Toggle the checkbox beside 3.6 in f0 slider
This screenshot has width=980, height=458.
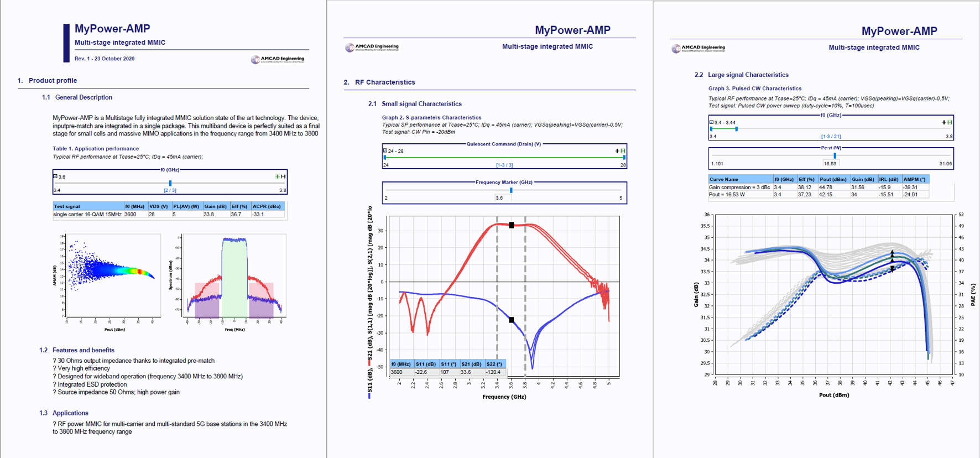click(55, 176)
